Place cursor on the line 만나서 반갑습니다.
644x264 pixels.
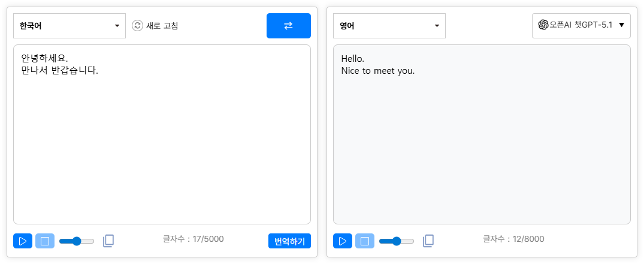click(x=59, y=70)
